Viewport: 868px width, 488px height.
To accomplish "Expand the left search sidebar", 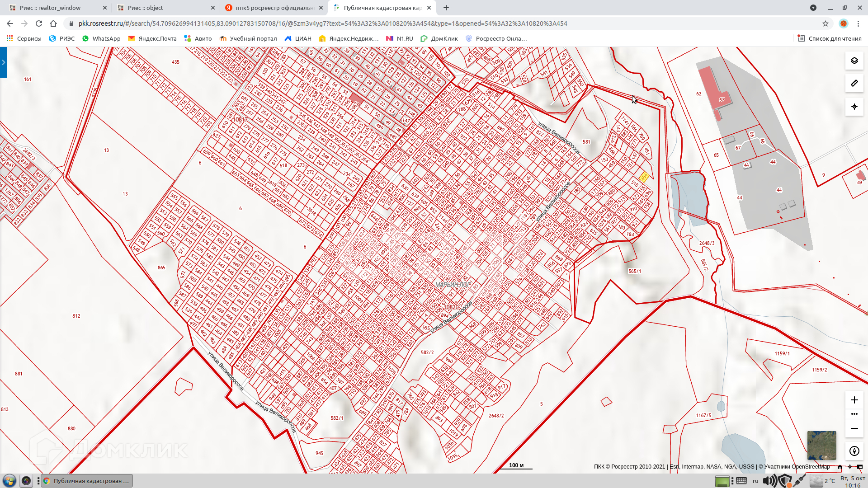I will click(3, 62).
